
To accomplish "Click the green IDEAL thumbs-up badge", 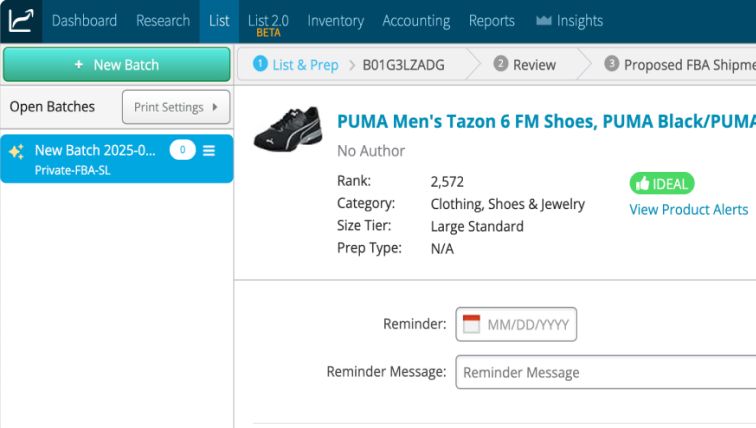I will [661, 184].
